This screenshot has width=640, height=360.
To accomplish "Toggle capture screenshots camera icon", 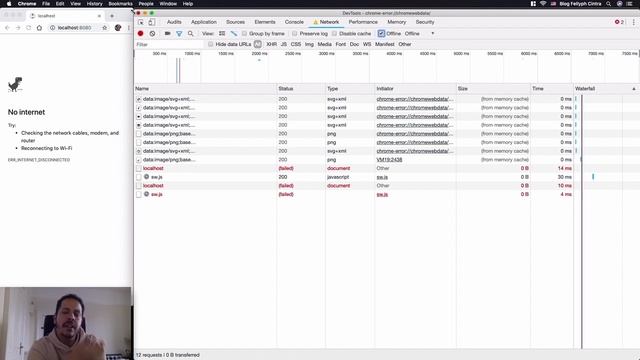I will [167, 33].
